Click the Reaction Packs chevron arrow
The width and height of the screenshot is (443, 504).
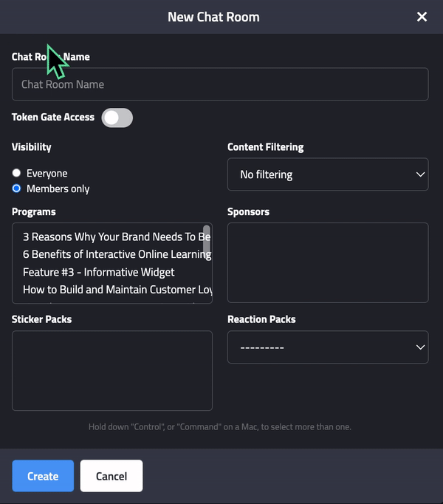click(x=420, y=347)
